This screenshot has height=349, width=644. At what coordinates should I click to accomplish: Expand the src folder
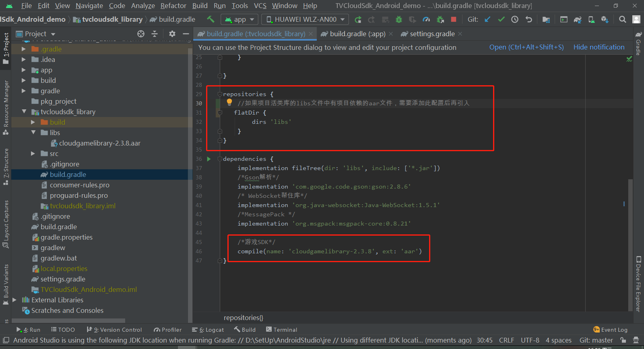tap(33, 154)
